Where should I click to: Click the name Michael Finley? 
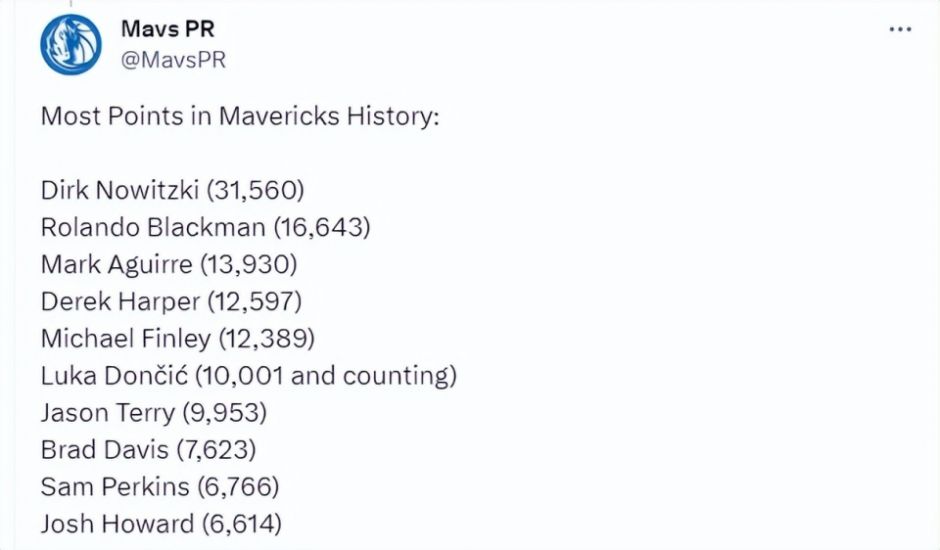(x=126, y=338)
